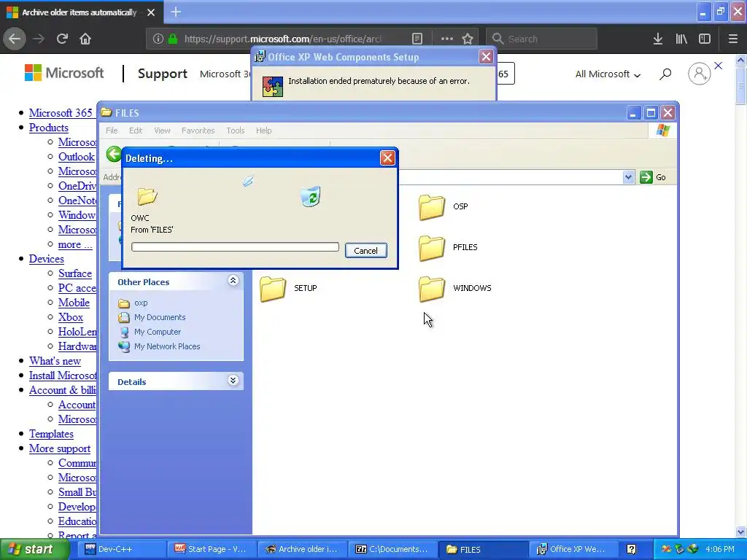Viewport: 747px width, 560px height.
Task: Click Microsoft 365 link
Action: (61, 113)
